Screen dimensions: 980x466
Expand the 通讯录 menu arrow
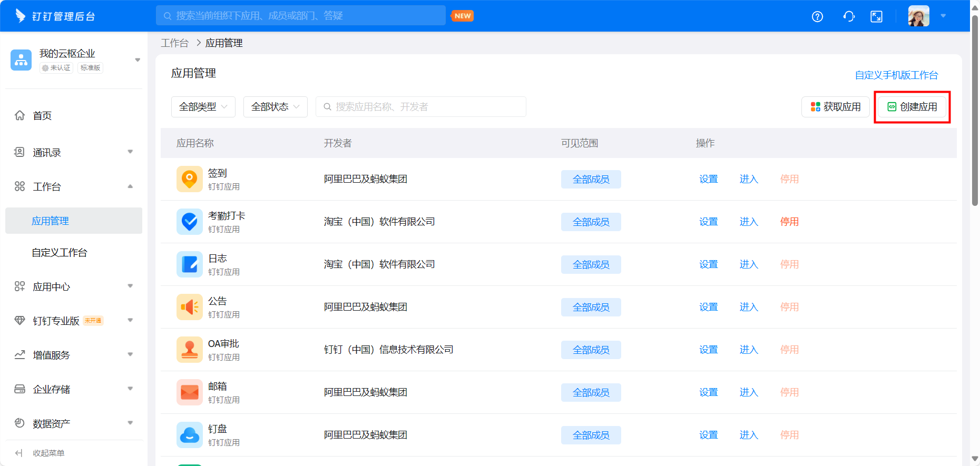pos(130,152)
